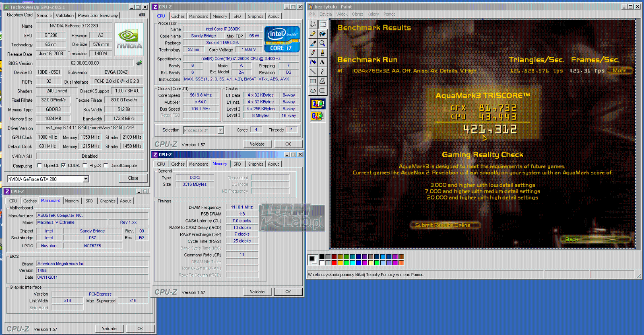Click Validate in the CPU-Z CPU window
Screen dimensions: 644x335
pos(257,144)
